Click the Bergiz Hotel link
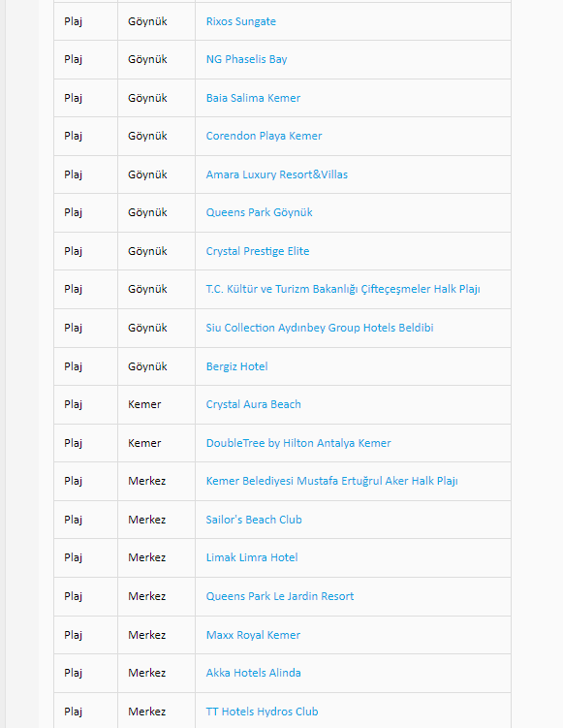563x728 pixels. (x=236, y=366)
